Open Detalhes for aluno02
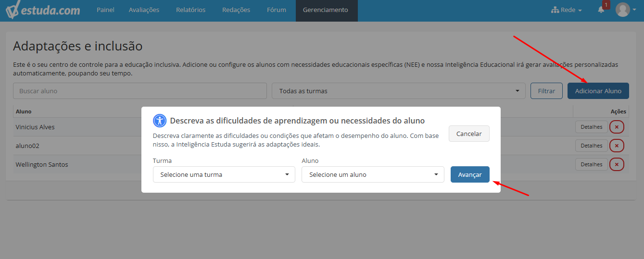 click(x=592, y=146)
